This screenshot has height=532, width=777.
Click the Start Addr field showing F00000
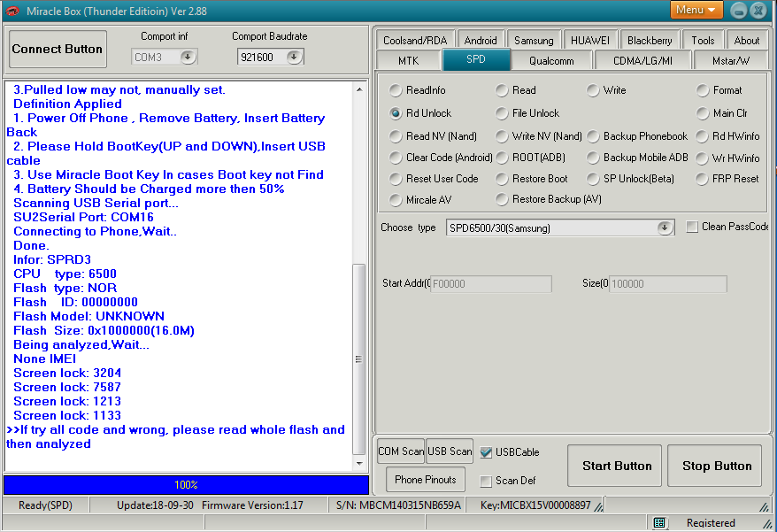tap(490, 283)
